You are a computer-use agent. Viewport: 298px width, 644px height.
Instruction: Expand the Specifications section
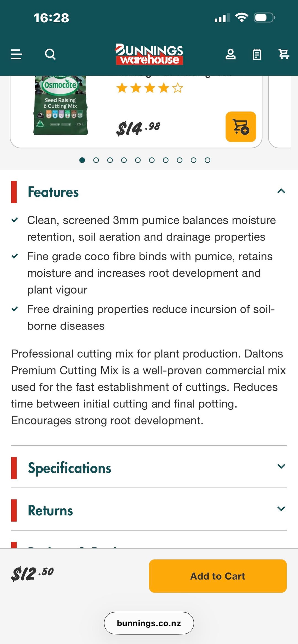[x=281, y=466]
